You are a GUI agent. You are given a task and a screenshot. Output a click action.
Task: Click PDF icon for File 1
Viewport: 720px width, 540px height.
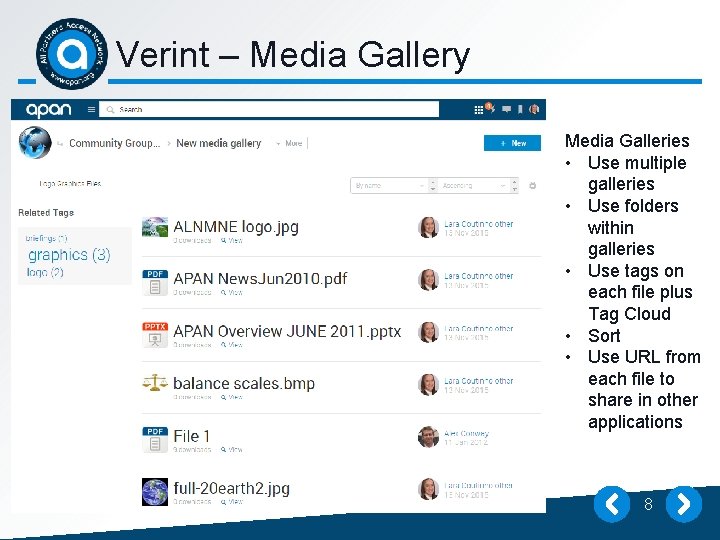pos(155,439)
